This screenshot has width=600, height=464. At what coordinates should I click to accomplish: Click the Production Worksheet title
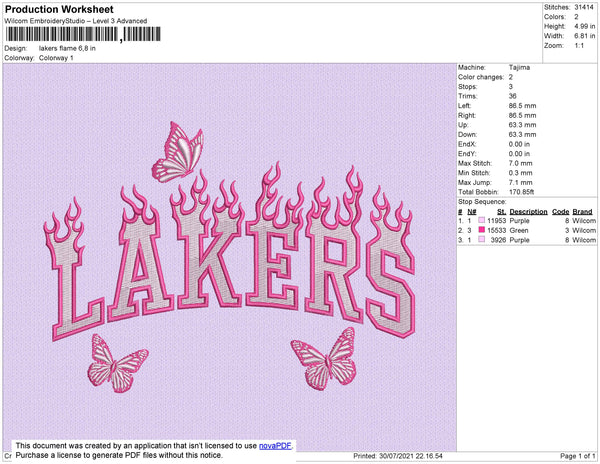coord(59,10)
